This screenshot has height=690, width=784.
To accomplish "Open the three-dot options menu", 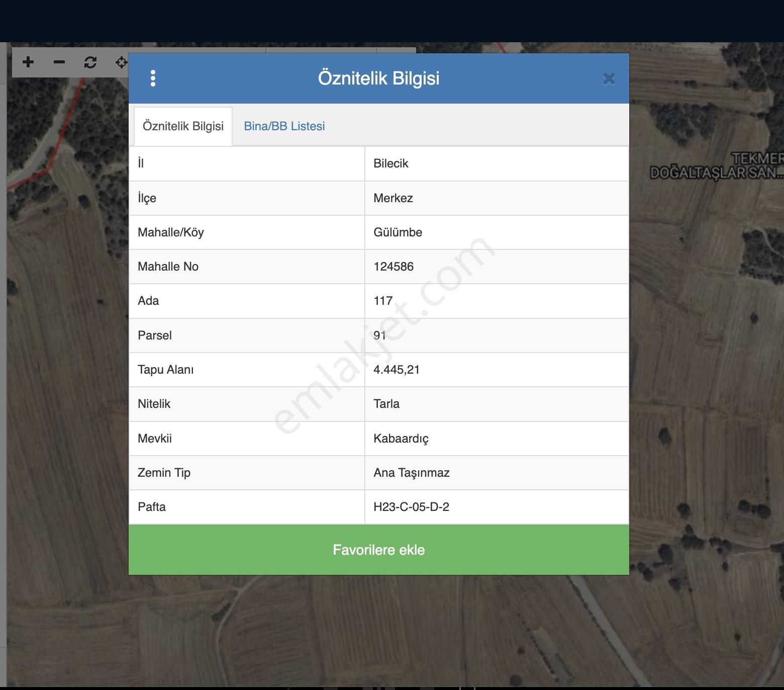I will click(153, 78).
